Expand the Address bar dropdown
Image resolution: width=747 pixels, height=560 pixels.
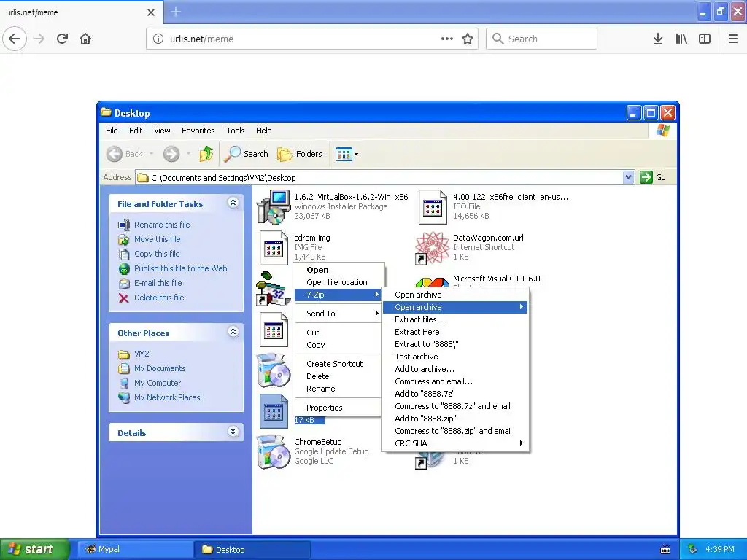click(x=628, y=178)
